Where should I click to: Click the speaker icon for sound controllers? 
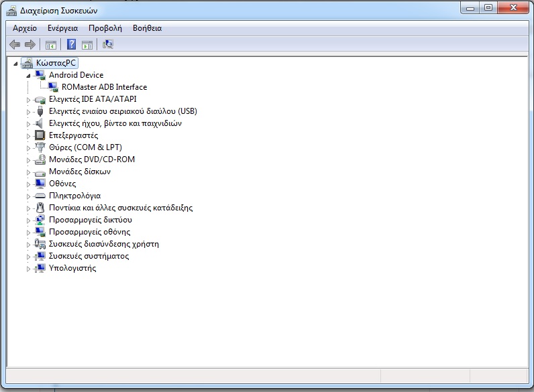pos(40,123)
